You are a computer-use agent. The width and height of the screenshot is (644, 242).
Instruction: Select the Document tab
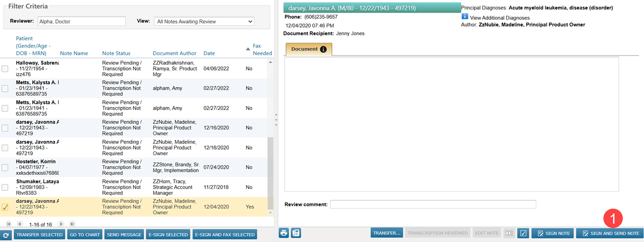click(308, 49)
